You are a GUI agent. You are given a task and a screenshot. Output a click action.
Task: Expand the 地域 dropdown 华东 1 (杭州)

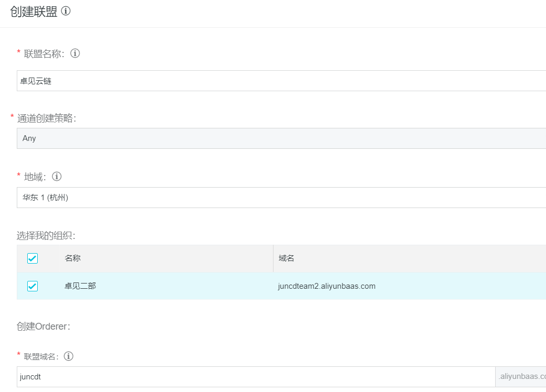tap(281, 198)
